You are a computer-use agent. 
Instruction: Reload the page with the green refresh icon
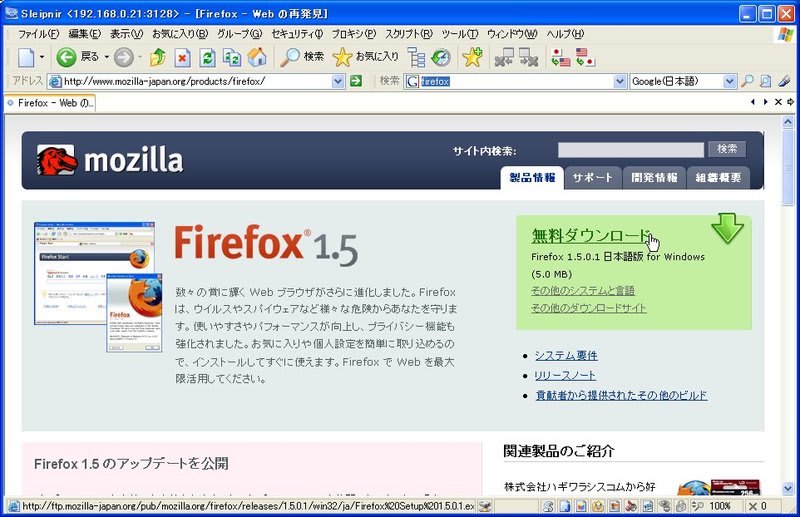pyautogui.click(x=207, y=58)
